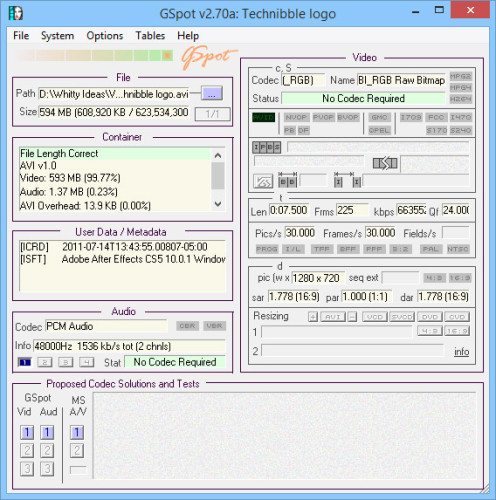
Task: Click the Container list scroll-down arrow
Action: pos(218,204)
